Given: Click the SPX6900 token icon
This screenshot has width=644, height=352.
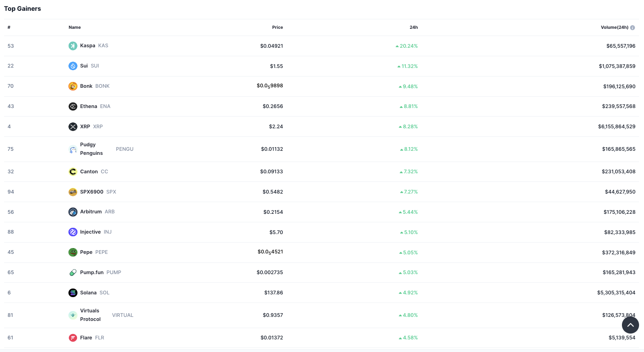Looking at the screenshot, I should point(73,192).
